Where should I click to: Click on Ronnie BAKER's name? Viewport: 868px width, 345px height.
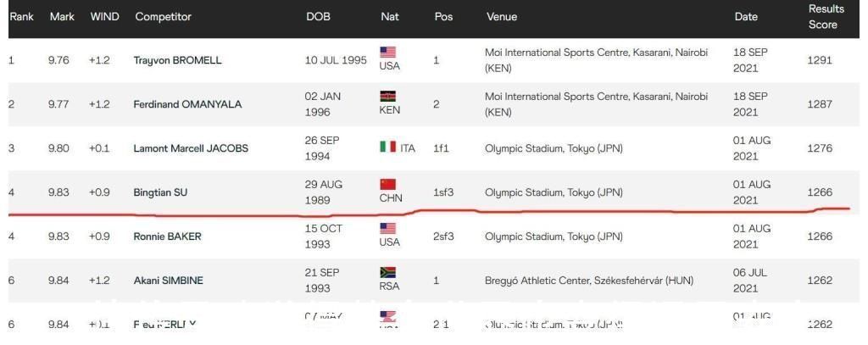click(x=167, y=236)
